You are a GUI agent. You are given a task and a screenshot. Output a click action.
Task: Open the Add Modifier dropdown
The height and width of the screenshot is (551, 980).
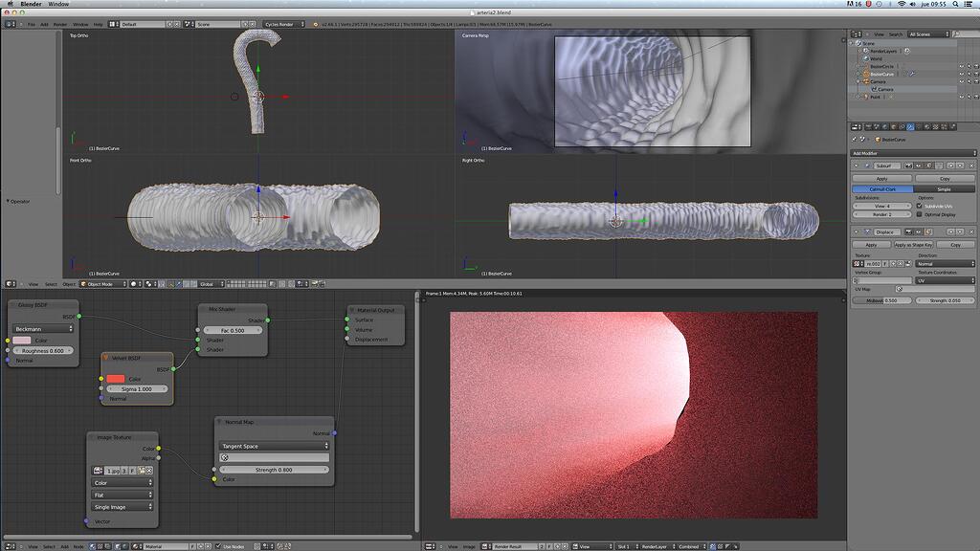[x=913, y=153]
